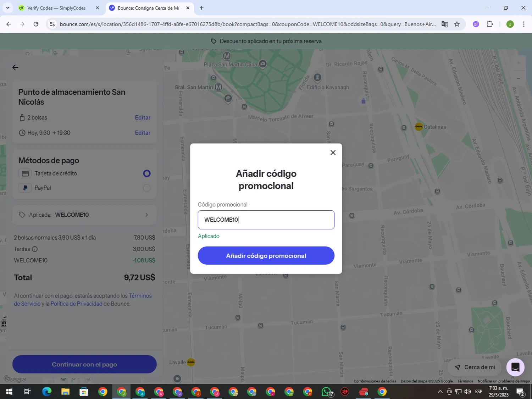The width and height of the screenshot is (532, 399).
Task: Click the Lavalle metro marker
Action: pyautogui.click(x=191, y=362)
